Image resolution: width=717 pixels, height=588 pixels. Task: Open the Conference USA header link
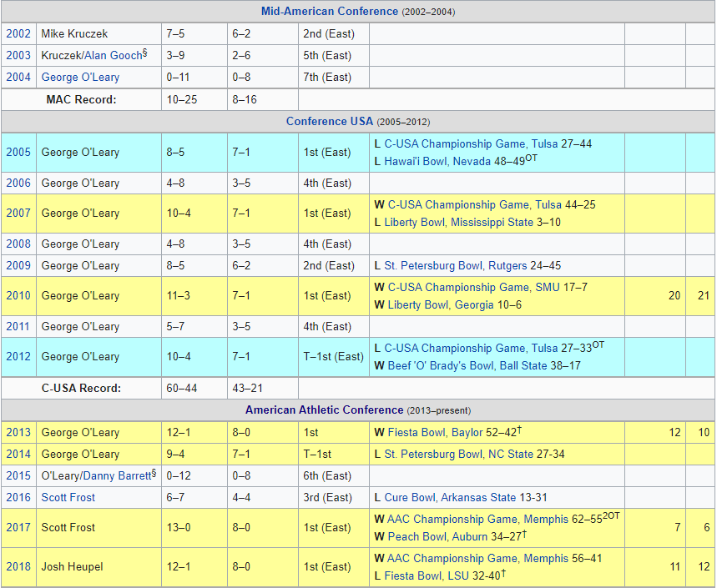pos(329,122)
